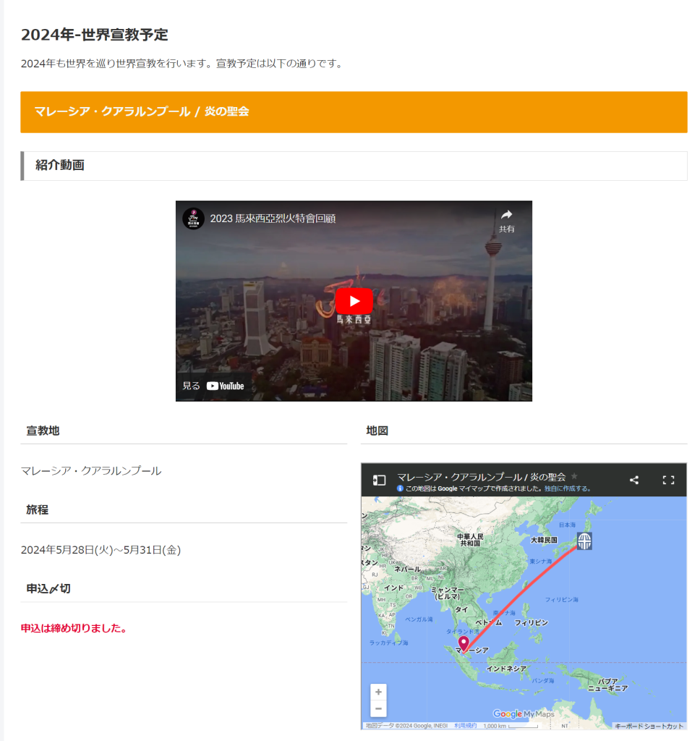Zoom in on the map
The image size is (700, 741).
click(x=378, y=692)
